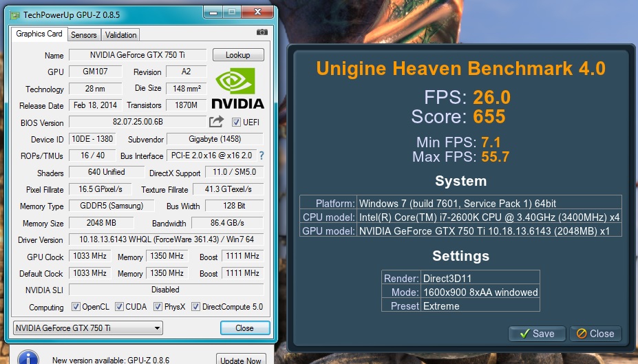Image resolution: width=638 pixels, height=364 pixels.
Task: Click the Technology 28 nm field
Action: click(95, 88)
